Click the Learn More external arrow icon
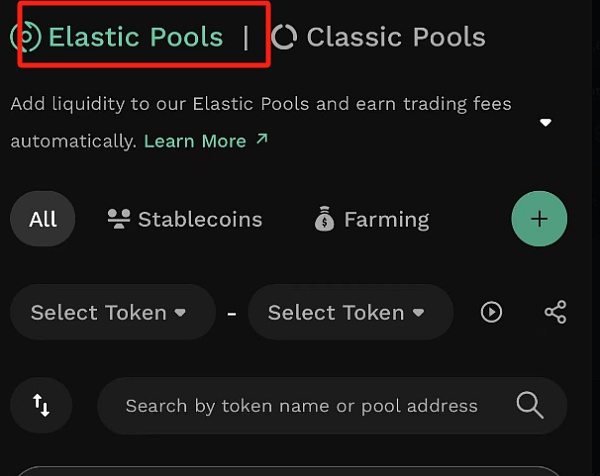 pos(262,140)
